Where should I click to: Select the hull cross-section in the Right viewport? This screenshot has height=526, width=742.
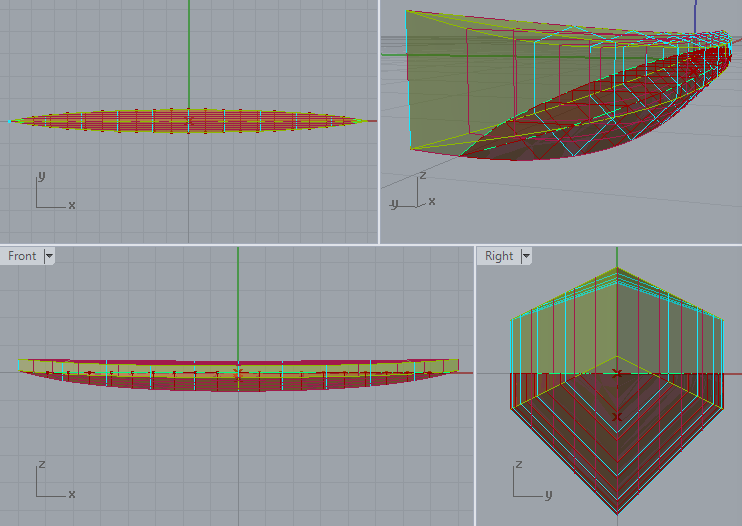coord(617,391)
